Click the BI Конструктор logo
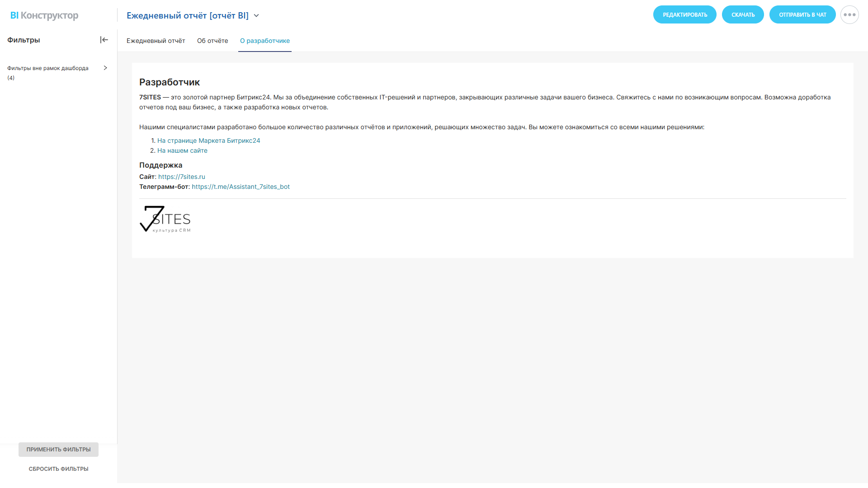The height and width of the screenshot is (488, 868). [x=44, y=15]
